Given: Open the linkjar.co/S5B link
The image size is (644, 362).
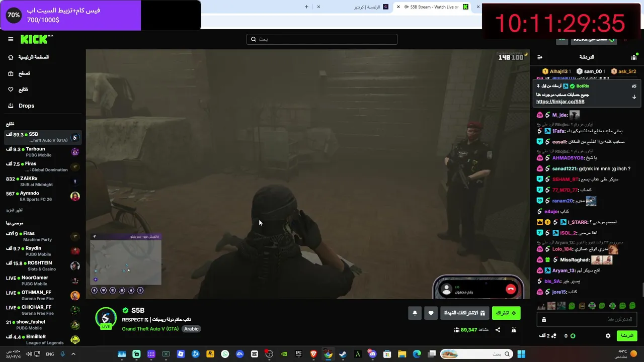Looking at the screenshot, I should pos(560,102).
